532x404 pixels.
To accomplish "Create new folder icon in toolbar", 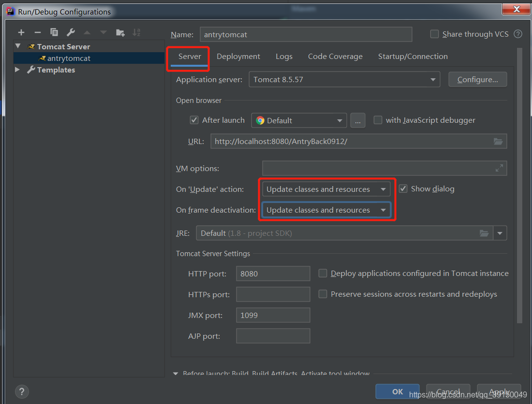I will pos(120,32).
